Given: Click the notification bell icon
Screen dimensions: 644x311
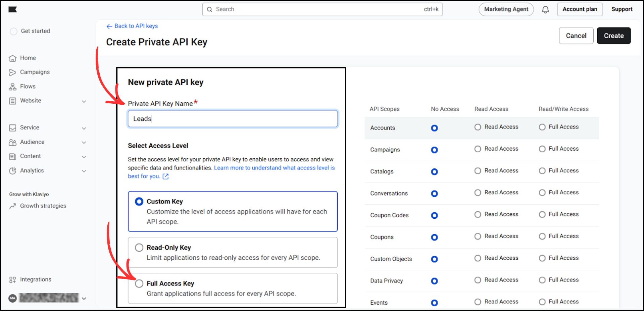Looking at the screenshot, I should pyautogui.click(x=545, y=9).
